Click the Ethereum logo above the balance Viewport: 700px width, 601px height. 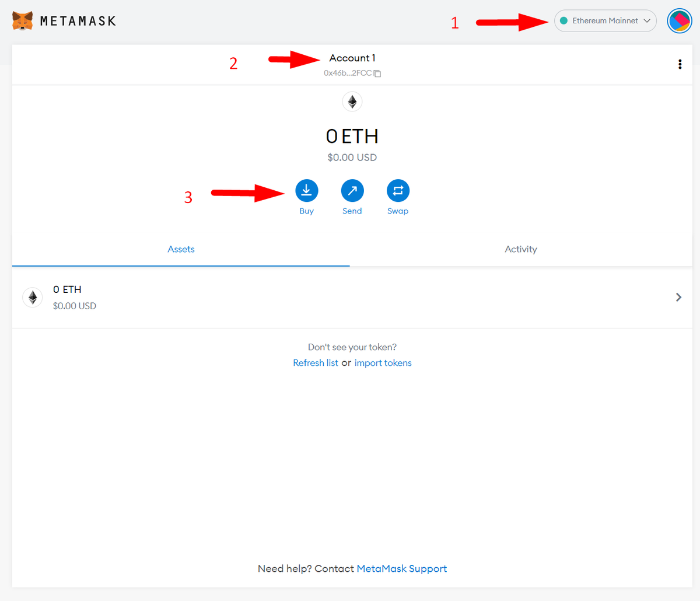click(352, 102)
